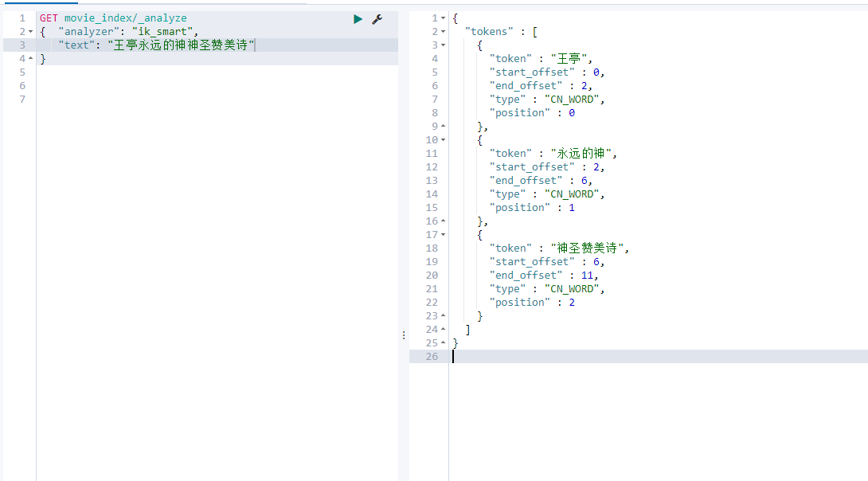Click the "position" : 2 line

coord(532,302)
